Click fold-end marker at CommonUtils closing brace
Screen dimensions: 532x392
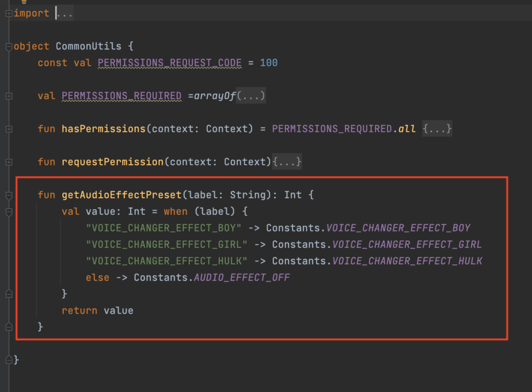tap(8, 359)
